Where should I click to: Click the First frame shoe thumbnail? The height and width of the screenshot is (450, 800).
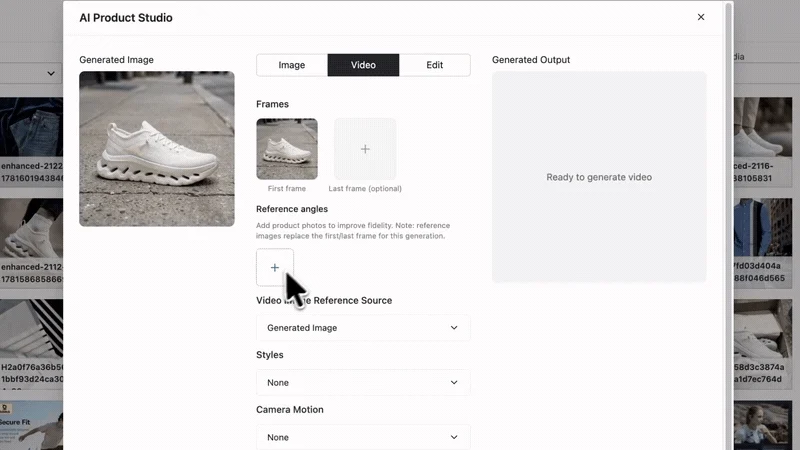click(287, 149)
